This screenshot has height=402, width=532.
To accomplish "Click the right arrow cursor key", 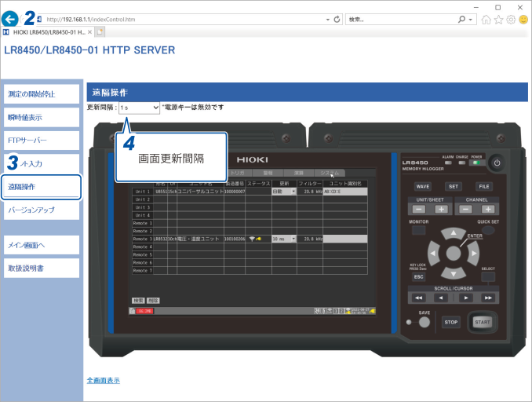I will coord(473,254).
